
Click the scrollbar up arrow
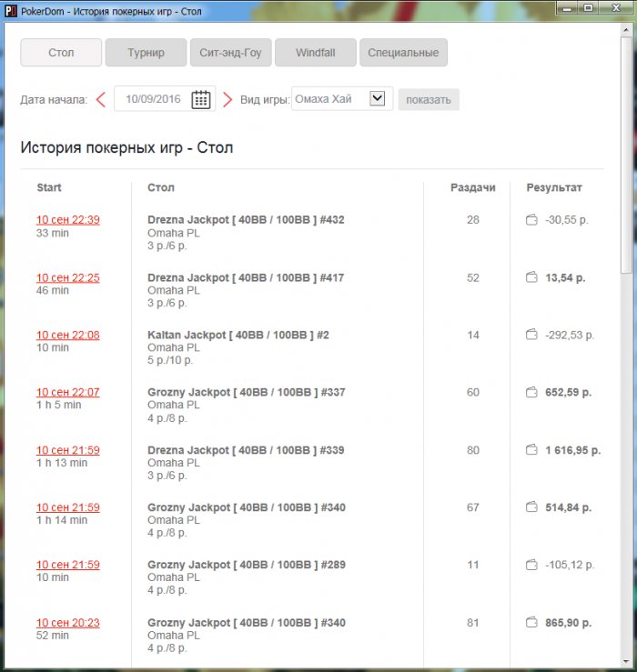click(626, 30)
